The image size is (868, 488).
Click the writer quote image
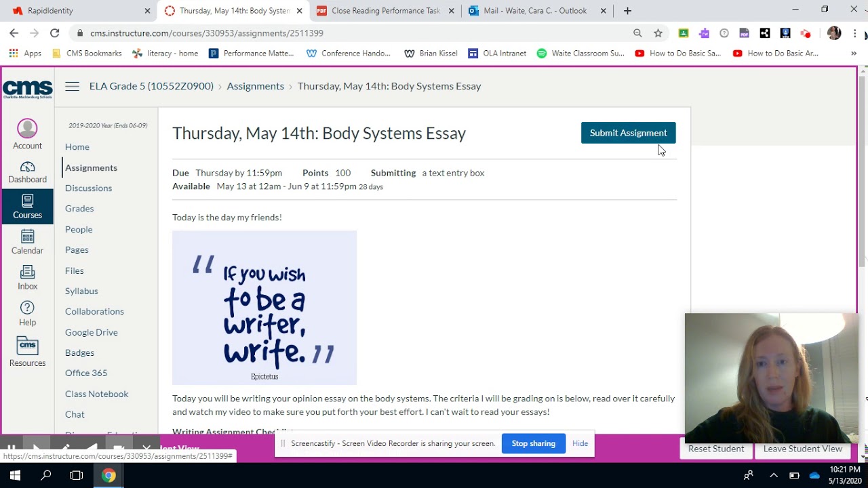[x=264, y=308]
